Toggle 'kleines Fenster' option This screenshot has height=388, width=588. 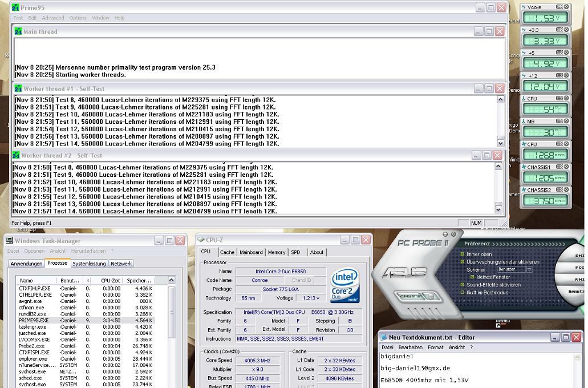pos(472,277)
